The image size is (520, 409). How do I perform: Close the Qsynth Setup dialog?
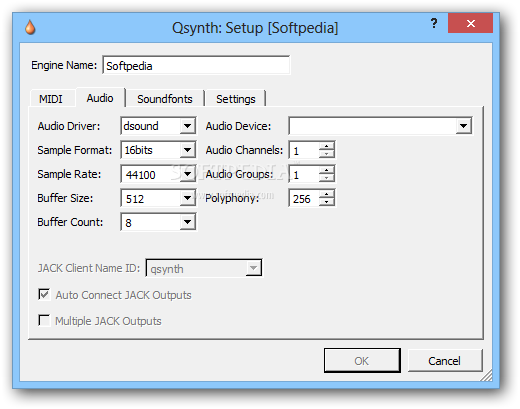(x=470, y=23)
